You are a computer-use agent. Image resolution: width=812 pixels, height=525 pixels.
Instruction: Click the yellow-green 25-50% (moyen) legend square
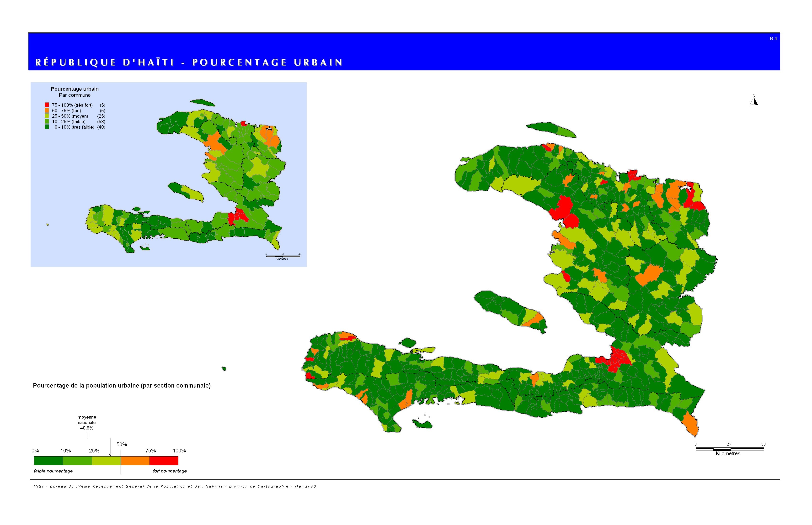click(47, 116)
